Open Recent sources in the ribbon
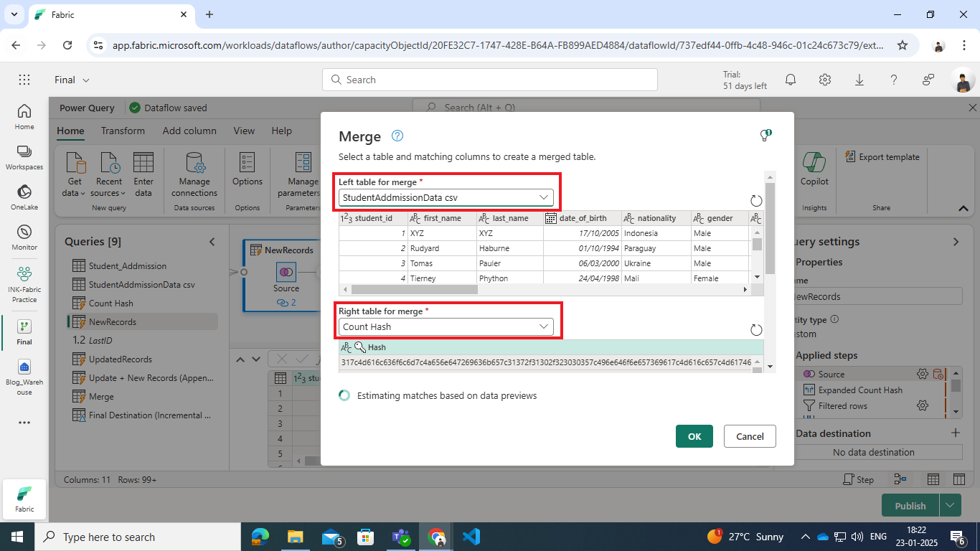The height and width of the screenshot is (551, 980). pos(109,174)
